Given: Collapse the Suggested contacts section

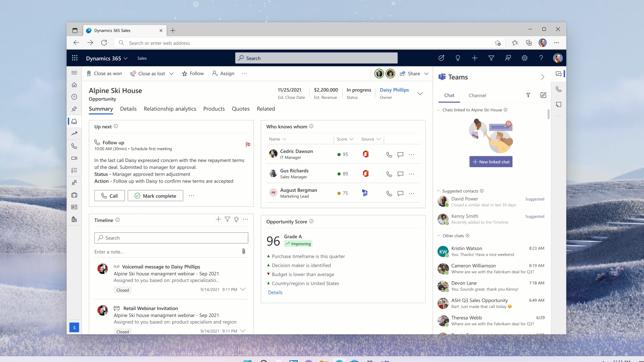Looking at the screenshot, I should click(x=438, y=191).
